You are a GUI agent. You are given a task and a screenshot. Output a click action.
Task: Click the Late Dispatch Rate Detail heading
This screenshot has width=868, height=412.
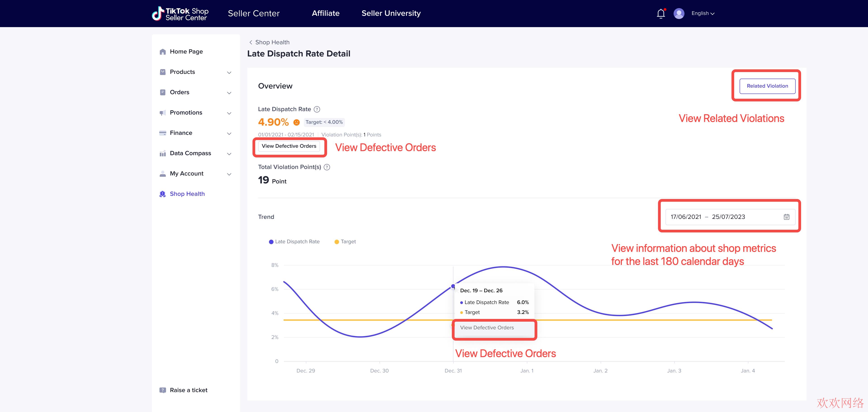coord(299,54)
